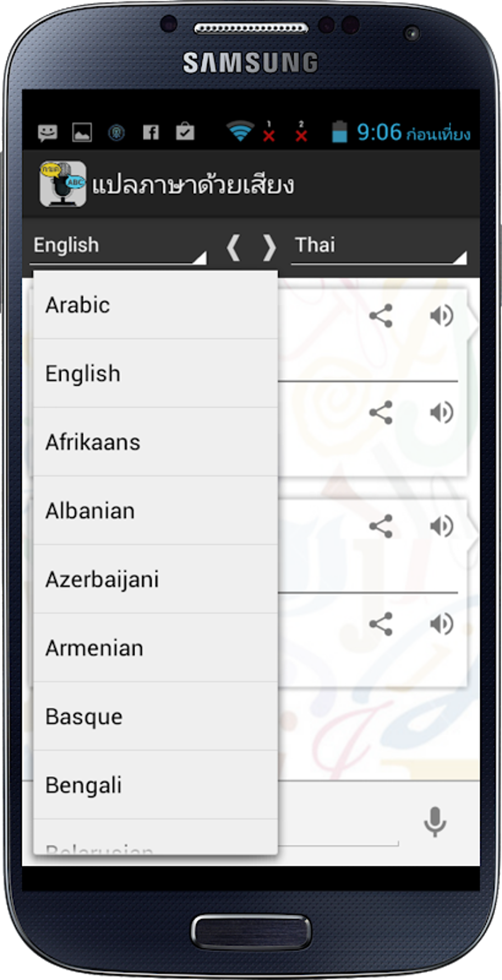
Task: Choose Azerbaijani in the dropdown list
Action: tap(155, 579)
